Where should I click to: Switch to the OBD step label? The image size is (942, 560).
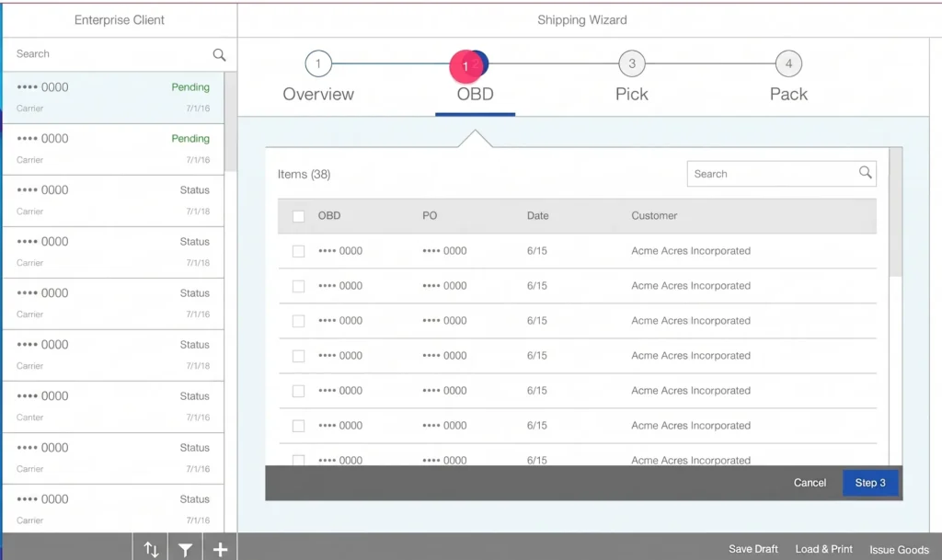point(476,94)
